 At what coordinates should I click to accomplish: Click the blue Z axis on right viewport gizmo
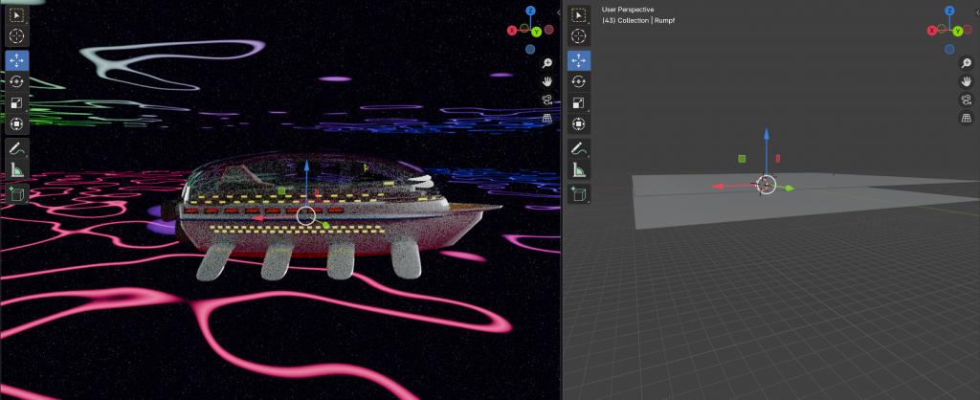click(x=950, y=11)
